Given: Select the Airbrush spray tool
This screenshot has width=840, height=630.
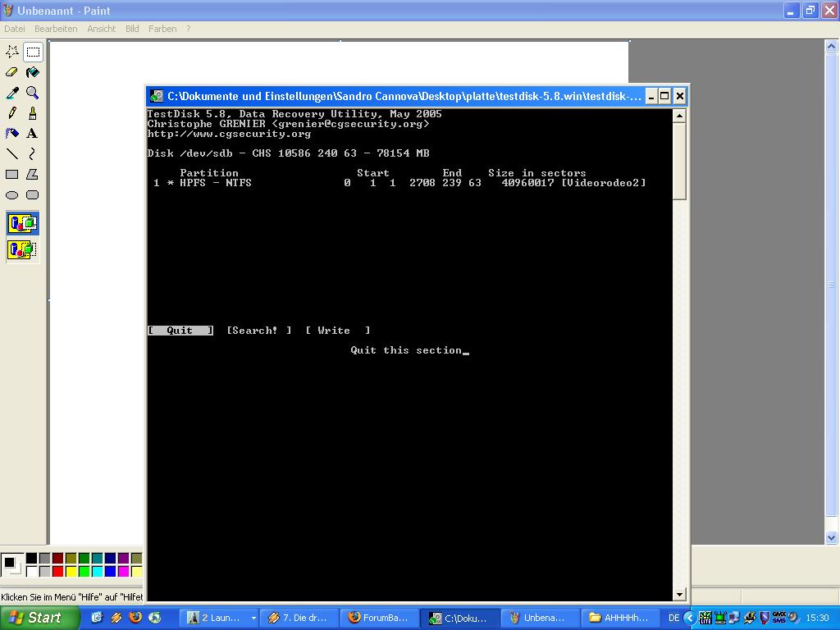Looking at the screenshot, I should click(x=12, y=134).
